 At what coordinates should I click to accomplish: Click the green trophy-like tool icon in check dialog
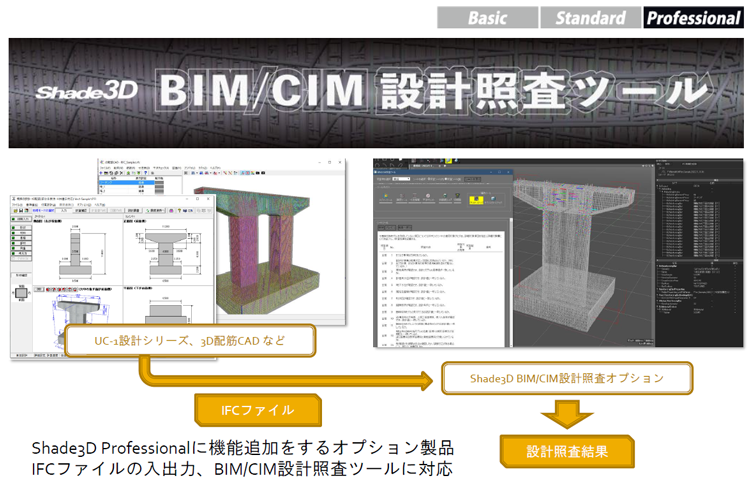coord(457,197)
